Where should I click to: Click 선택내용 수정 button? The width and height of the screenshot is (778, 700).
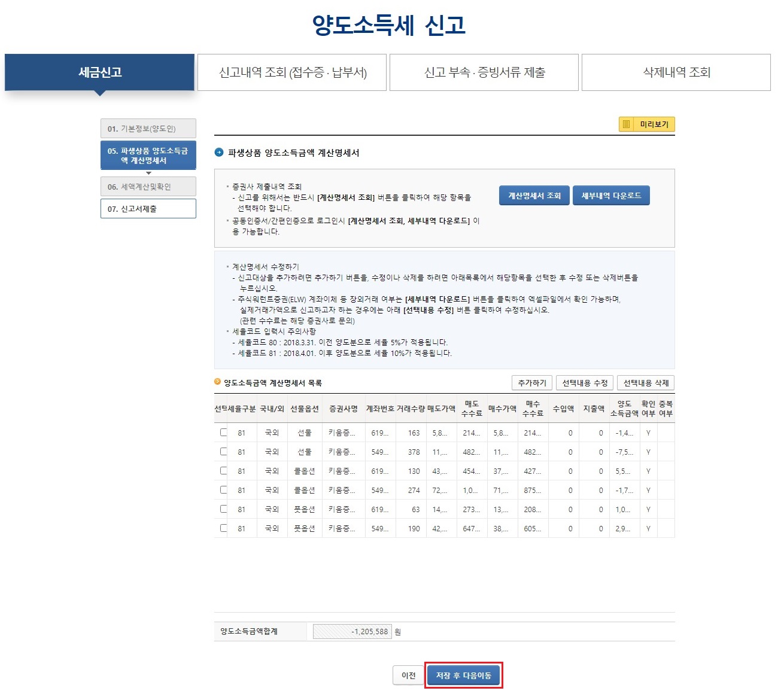click(x=585, y=383)
